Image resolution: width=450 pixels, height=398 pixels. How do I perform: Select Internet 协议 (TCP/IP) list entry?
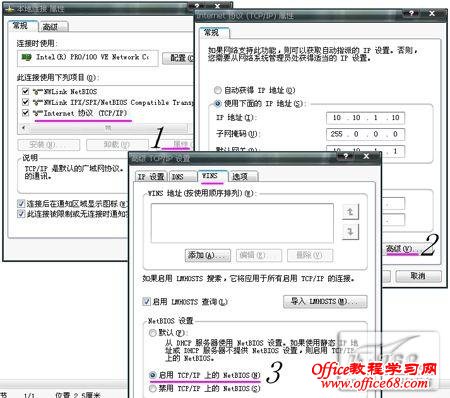tap(80, 113)
